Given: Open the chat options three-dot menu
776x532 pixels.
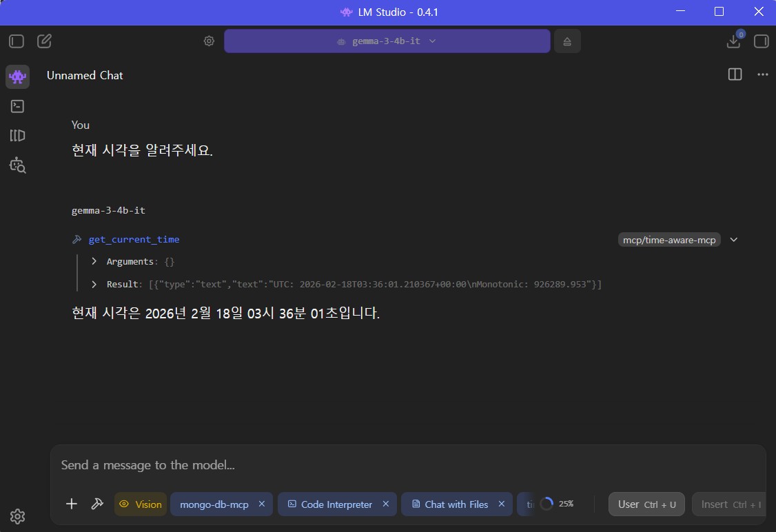Looking at the screenshot, I should (763, 74).
